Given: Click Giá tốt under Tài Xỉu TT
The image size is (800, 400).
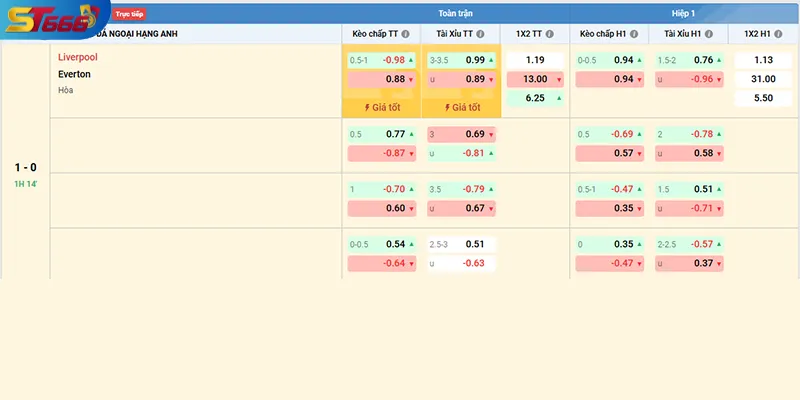Looking at the screenshot, I should pos(461,107).
